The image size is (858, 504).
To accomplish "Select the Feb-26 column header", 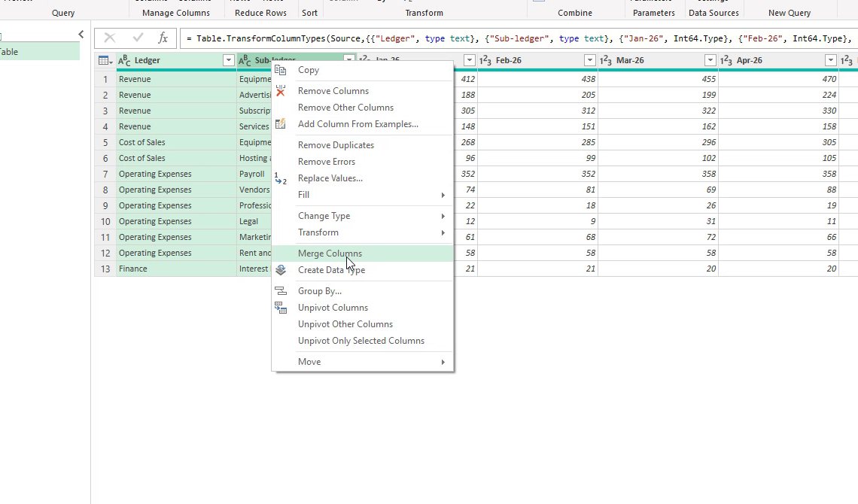I will point(537,61).
